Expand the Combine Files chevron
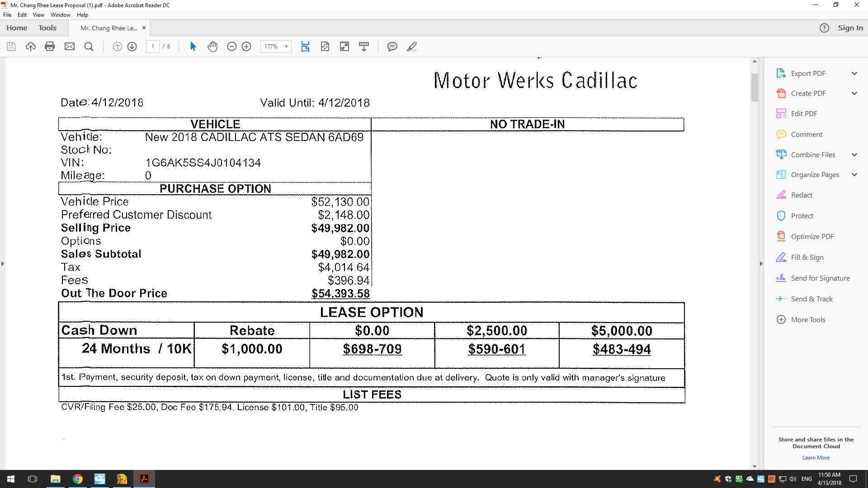 click(x=854, y=155)
